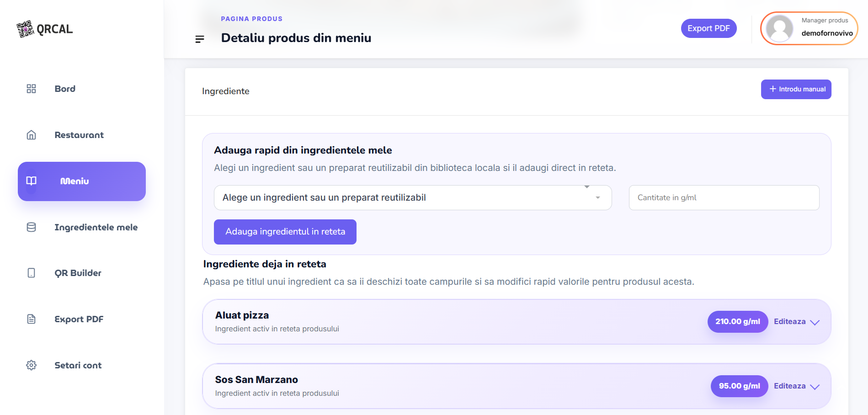The image size is (868, 415).
Task: Click the Export PDF document icon in sidebar
Action: (x=31, y=319)
